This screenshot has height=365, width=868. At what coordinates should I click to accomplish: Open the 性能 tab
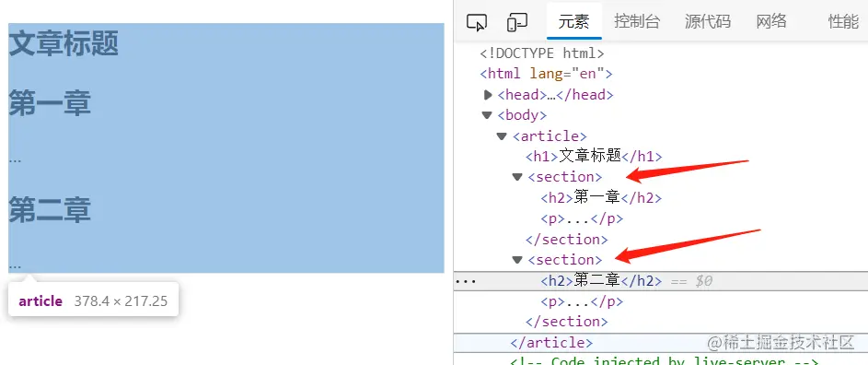(843, 21)
